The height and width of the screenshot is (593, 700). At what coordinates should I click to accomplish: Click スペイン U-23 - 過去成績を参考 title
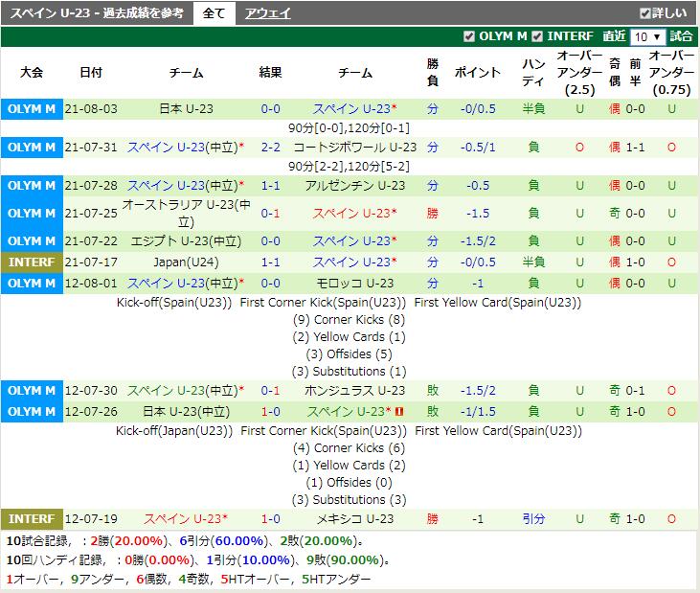pos(97,13)
